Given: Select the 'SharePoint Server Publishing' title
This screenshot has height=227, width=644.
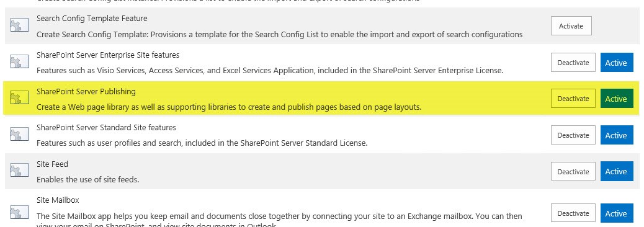Looking at the screenshot, I should [86, 91].
